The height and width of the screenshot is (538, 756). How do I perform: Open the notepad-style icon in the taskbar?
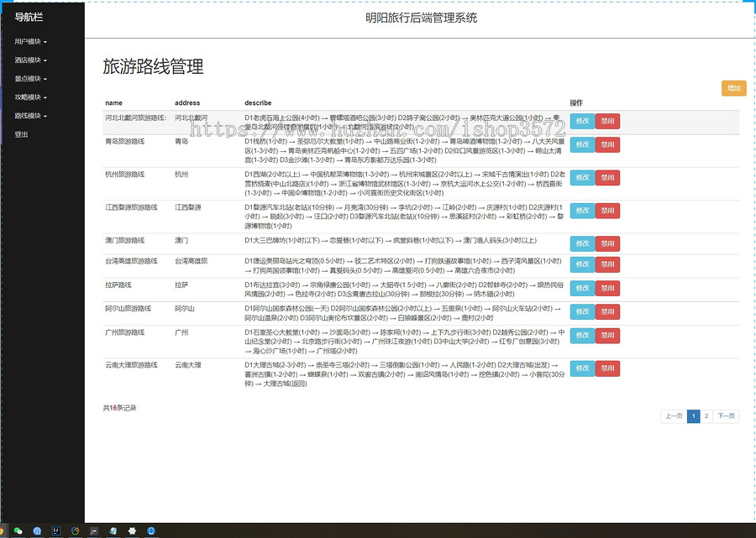click(113, 530)
